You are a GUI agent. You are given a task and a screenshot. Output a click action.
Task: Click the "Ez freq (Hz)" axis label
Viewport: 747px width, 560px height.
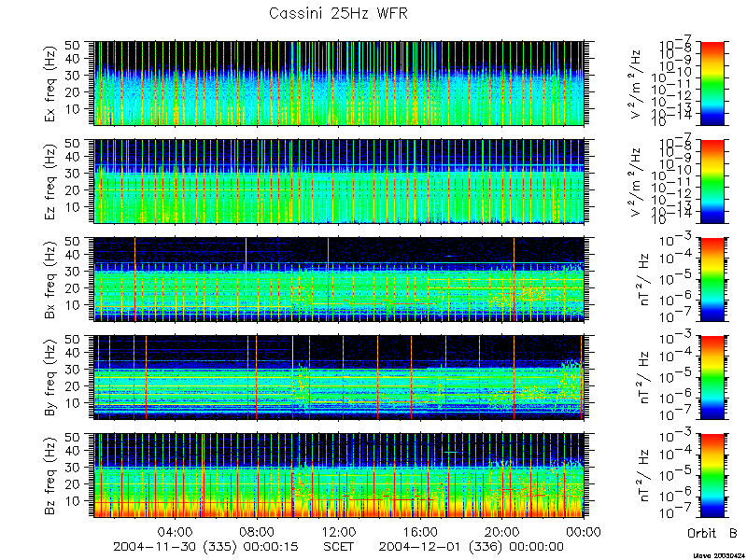[x=51, y=181]
